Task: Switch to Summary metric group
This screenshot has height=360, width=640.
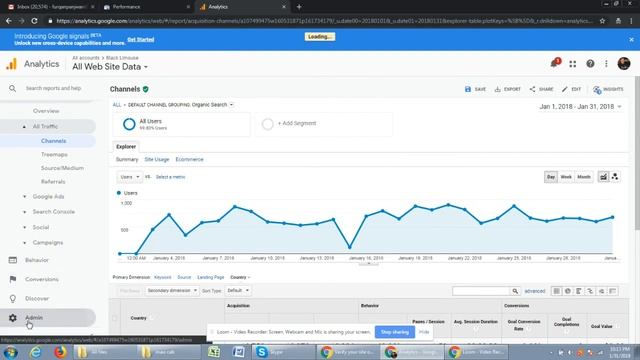Action: click(127, 160)
